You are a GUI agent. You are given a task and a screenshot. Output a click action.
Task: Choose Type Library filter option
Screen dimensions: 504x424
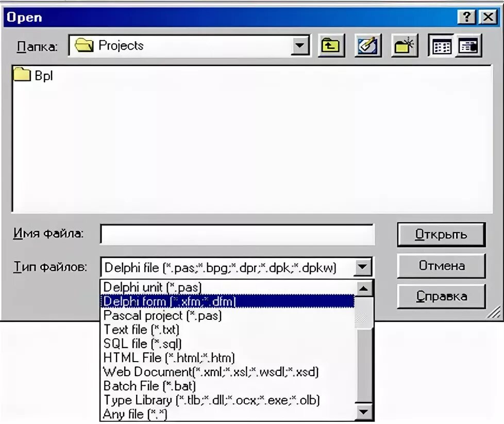(x=228, y=400)
